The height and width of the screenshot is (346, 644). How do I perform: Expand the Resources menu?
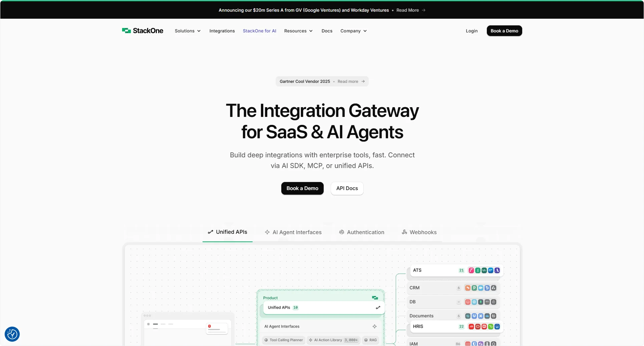(x=298, y=31)
